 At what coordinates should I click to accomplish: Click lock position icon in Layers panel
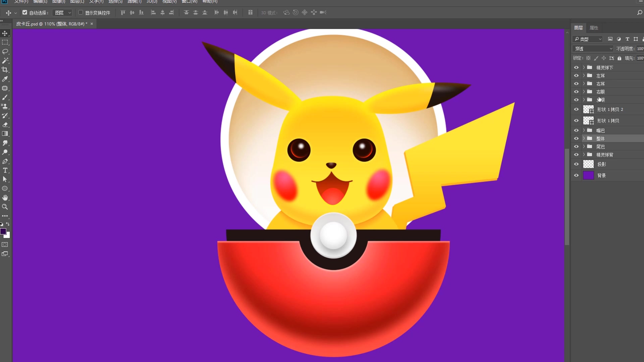(x=604, y=58)
